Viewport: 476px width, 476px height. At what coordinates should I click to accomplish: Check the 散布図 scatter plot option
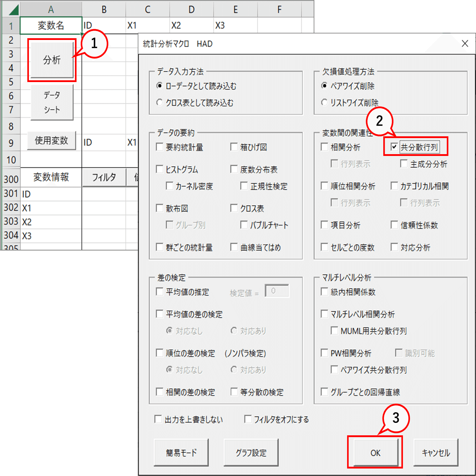tap(159, 208)
